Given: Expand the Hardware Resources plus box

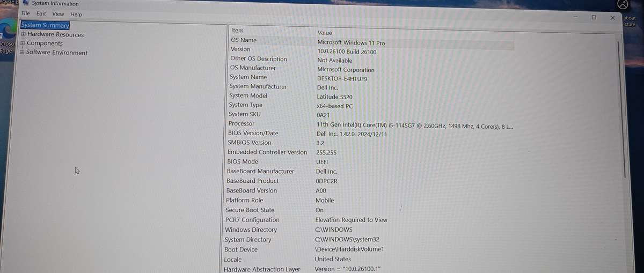Looking at the screenshot, I should coord(23,34).
